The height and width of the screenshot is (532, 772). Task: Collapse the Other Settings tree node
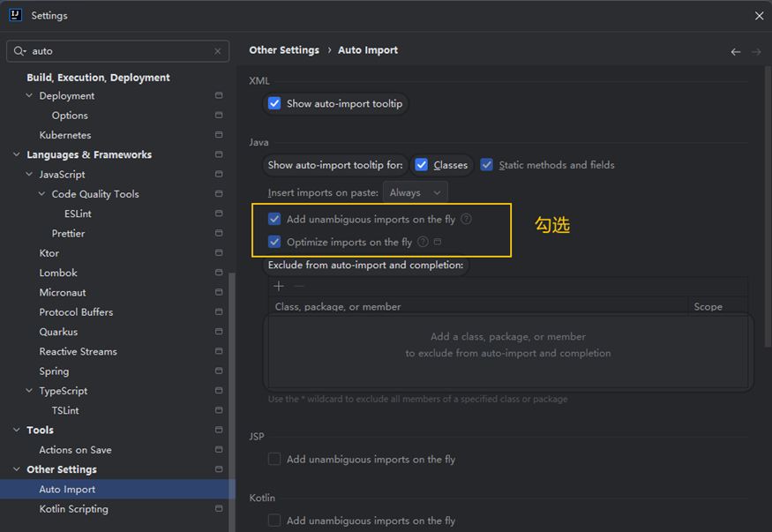point(16,469)
